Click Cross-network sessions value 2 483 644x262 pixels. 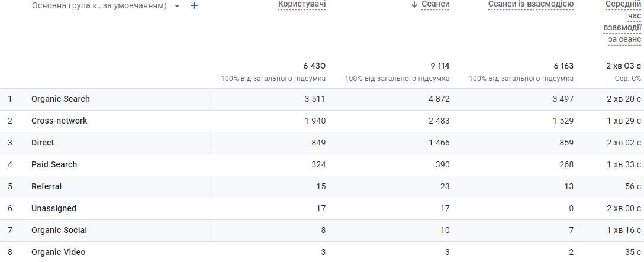click(439, 121)
